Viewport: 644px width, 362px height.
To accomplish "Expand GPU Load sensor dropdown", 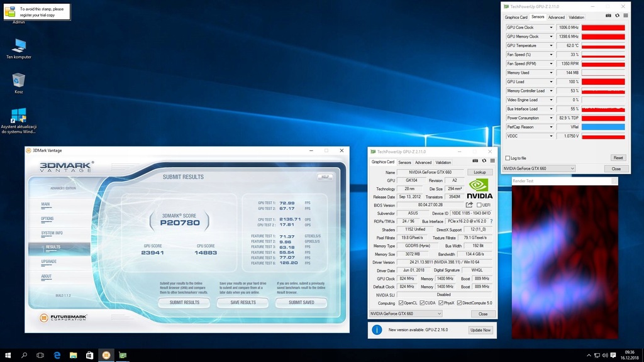I will pyautogui.click(x=551, y=82).
